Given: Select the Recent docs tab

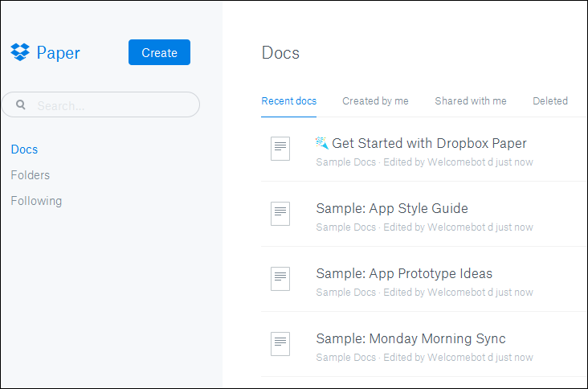Looking at the screenshot, I should [288, 101].
